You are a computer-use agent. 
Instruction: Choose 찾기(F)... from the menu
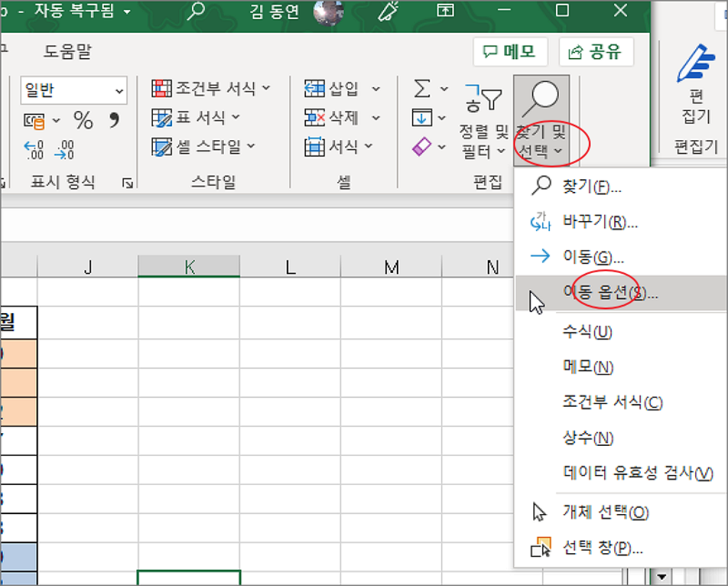click(x=621, y=186)
